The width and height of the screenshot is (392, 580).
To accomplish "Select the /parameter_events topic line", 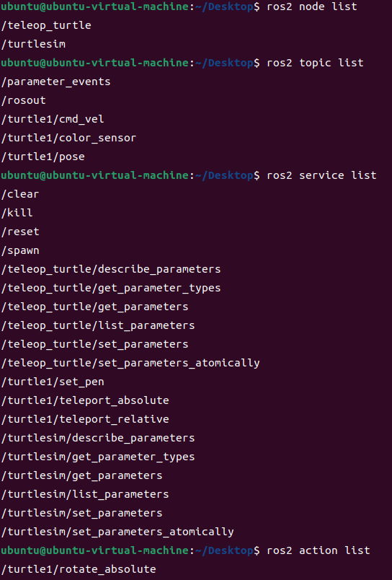I will pos(55,82).
